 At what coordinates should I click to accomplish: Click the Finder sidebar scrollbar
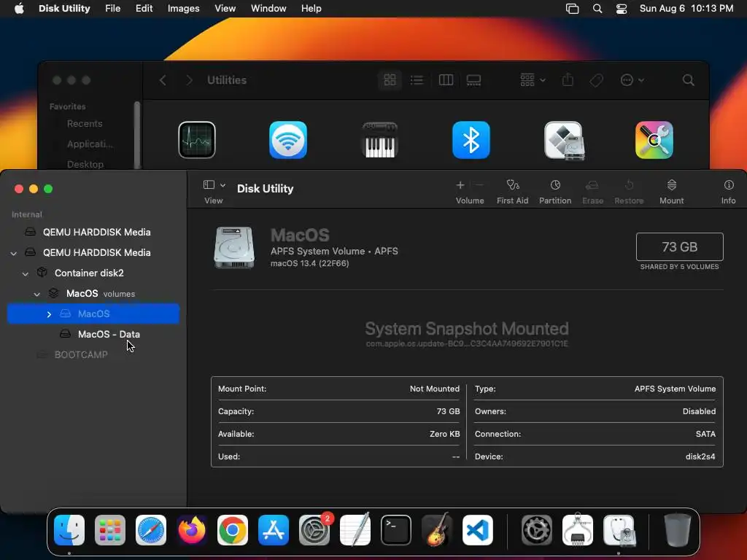coord(137,135)
